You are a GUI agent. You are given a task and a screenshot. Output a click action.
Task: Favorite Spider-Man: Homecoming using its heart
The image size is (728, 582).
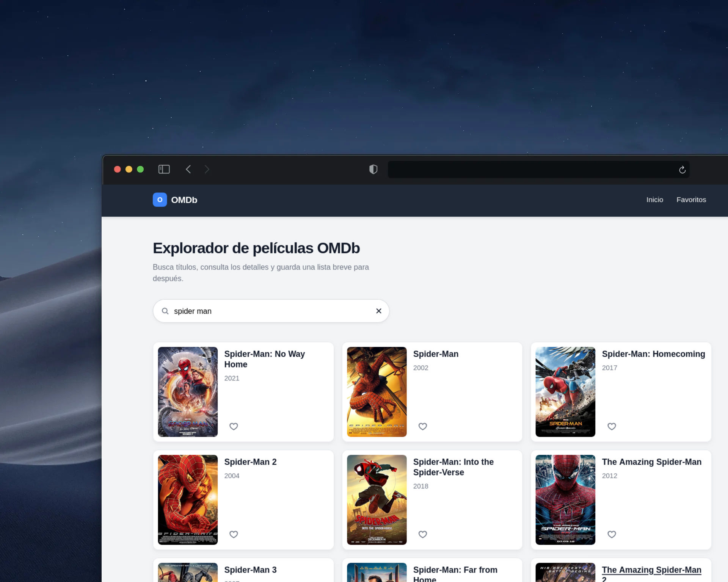tap(612, 426)
